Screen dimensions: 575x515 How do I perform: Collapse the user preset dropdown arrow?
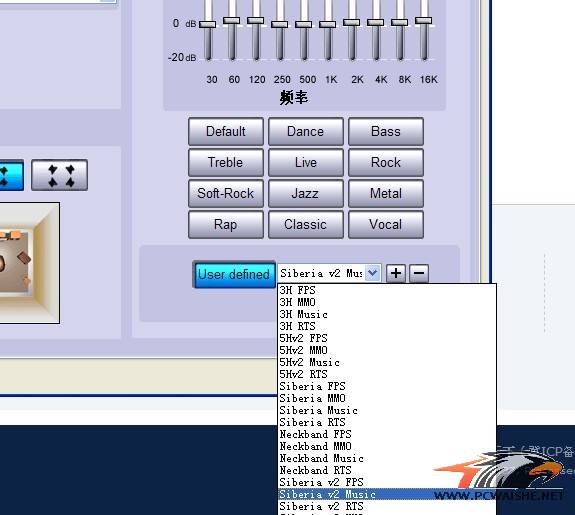coord(373,273)
